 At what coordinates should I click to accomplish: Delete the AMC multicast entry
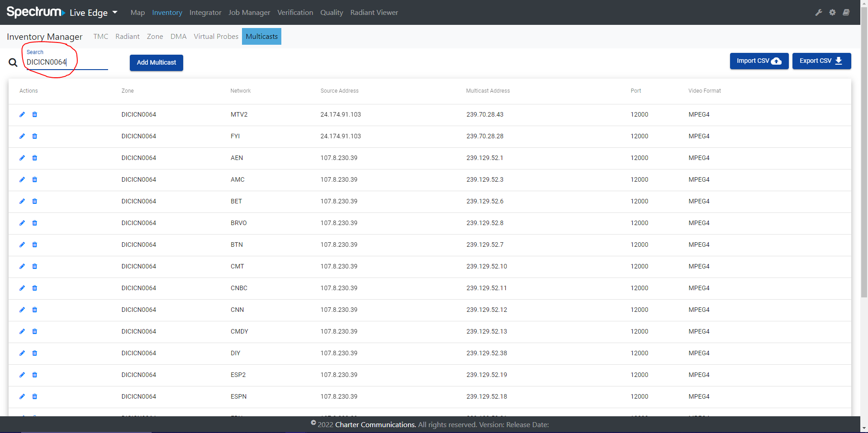pos(35,179)
